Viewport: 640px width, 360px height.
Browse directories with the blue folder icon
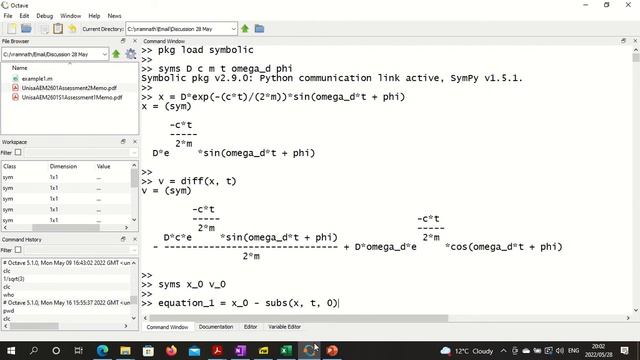[259, 29]
